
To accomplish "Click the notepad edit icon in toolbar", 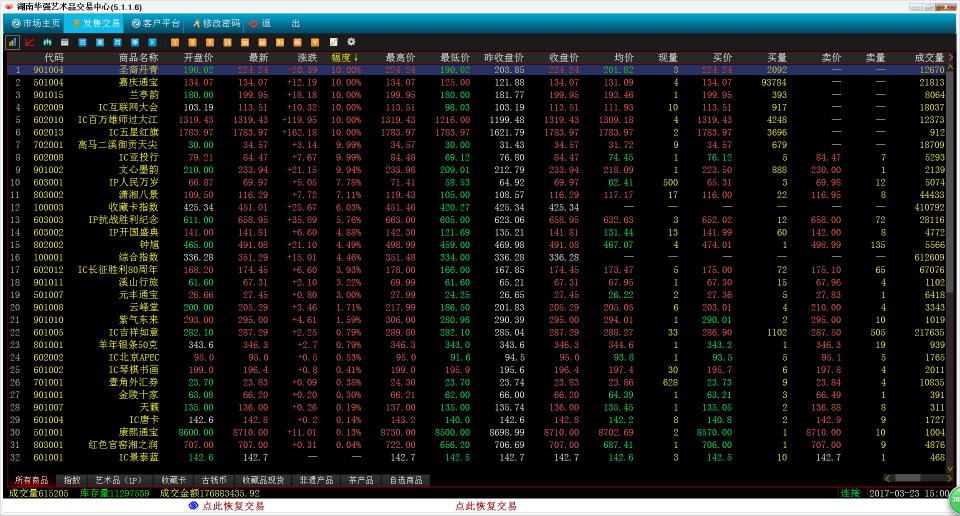I will [335, 42].
